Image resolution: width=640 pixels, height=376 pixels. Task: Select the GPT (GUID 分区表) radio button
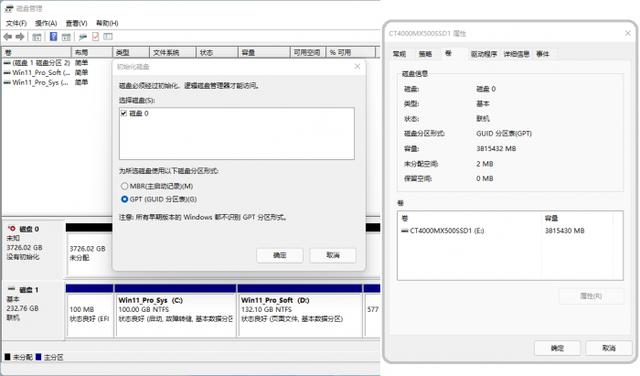(124, 199)
